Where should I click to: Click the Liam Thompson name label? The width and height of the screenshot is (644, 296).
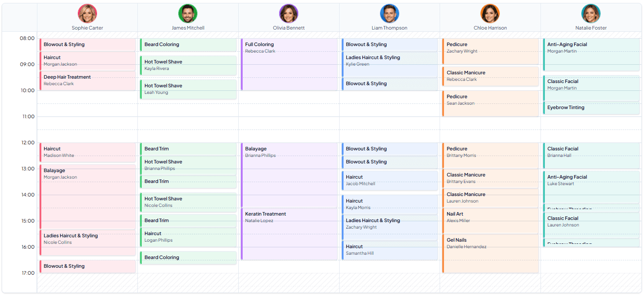click(x=389, y=27)
